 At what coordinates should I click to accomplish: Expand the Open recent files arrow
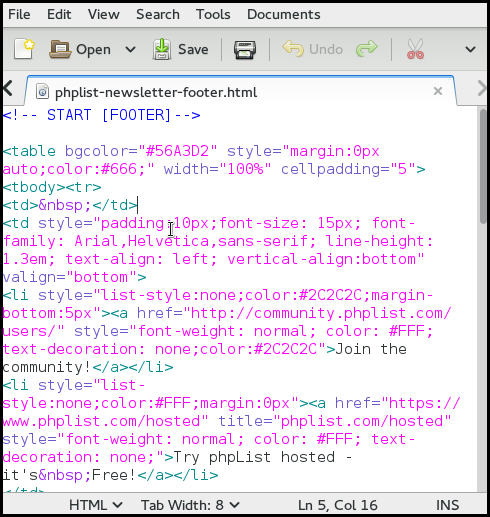click(130, 50)
